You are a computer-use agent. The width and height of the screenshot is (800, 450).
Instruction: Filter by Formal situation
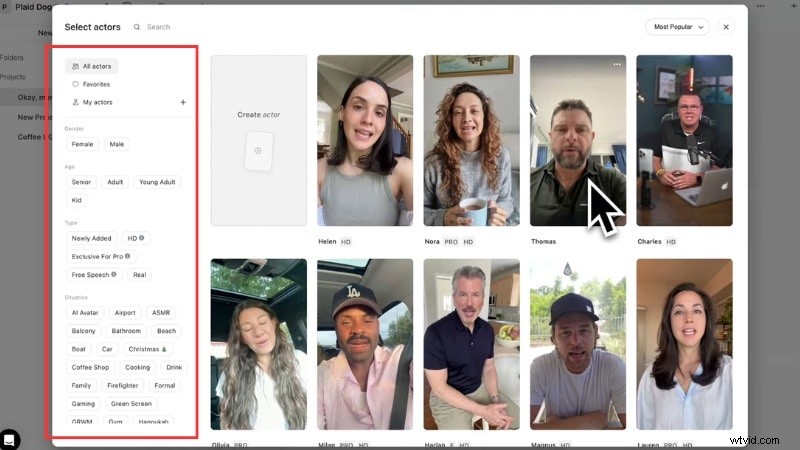click(x=165, y=386)
